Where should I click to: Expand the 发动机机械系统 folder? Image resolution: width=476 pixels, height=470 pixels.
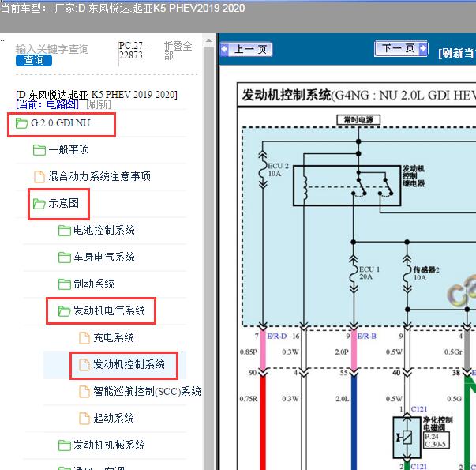pyautogui.click(x=109, y=445)
